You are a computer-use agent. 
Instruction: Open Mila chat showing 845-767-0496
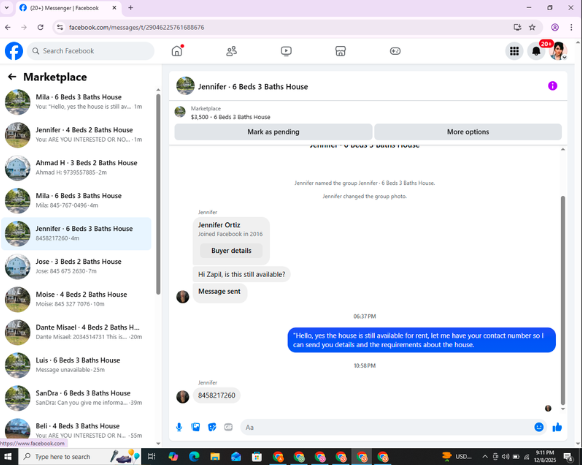[76, 200]
